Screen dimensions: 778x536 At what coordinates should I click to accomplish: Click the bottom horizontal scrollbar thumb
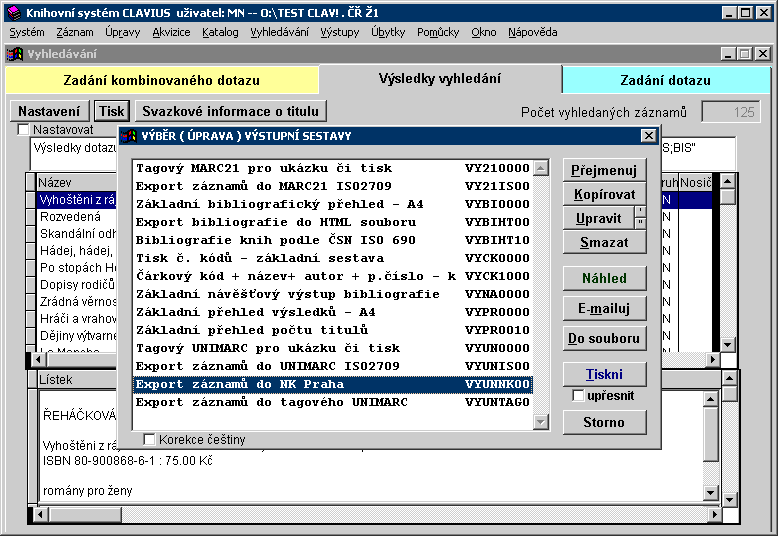[84, 515]
